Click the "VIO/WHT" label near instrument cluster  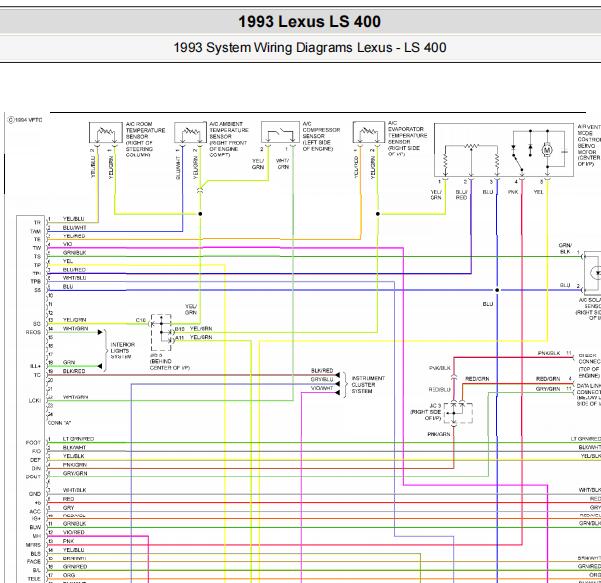[x=322, y=388]
